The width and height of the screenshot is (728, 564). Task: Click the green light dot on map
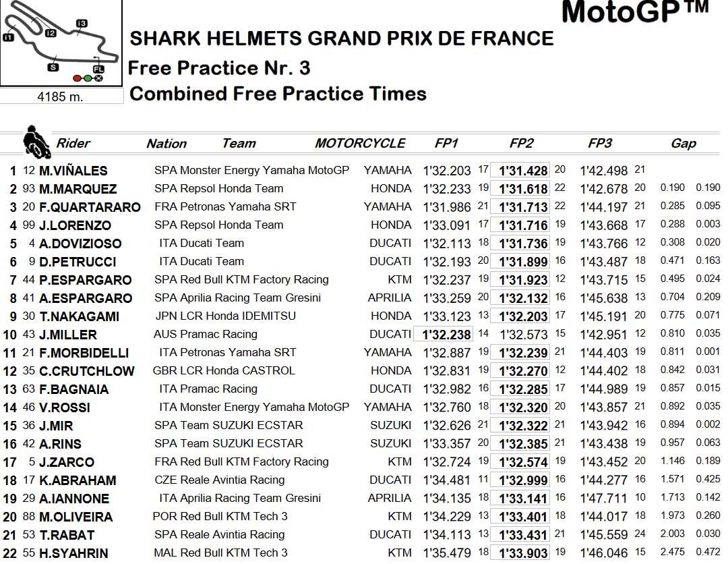(87, 78)
